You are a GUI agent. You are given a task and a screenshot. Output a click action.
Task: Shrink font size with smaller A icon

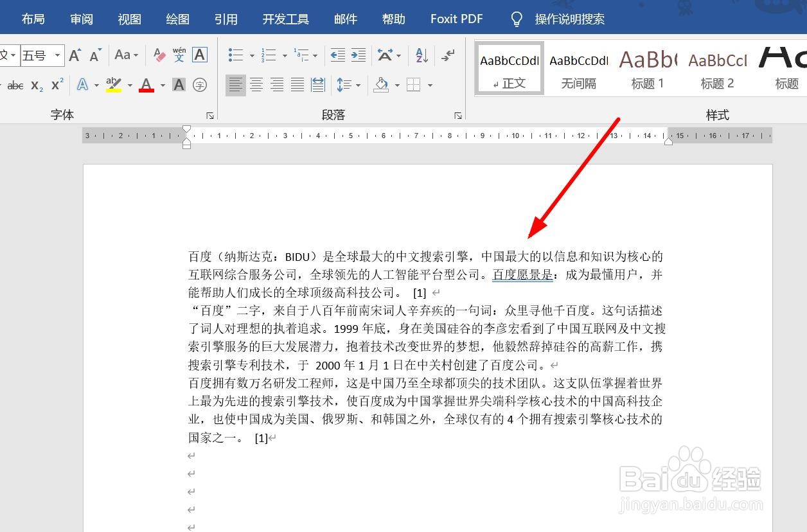point(96,55)
